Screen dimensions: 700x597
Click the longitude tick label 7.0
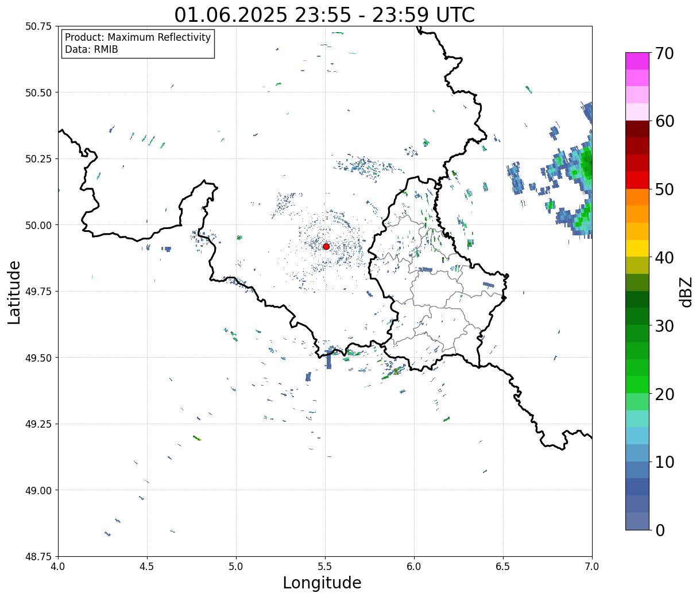(x=592, y=566)
